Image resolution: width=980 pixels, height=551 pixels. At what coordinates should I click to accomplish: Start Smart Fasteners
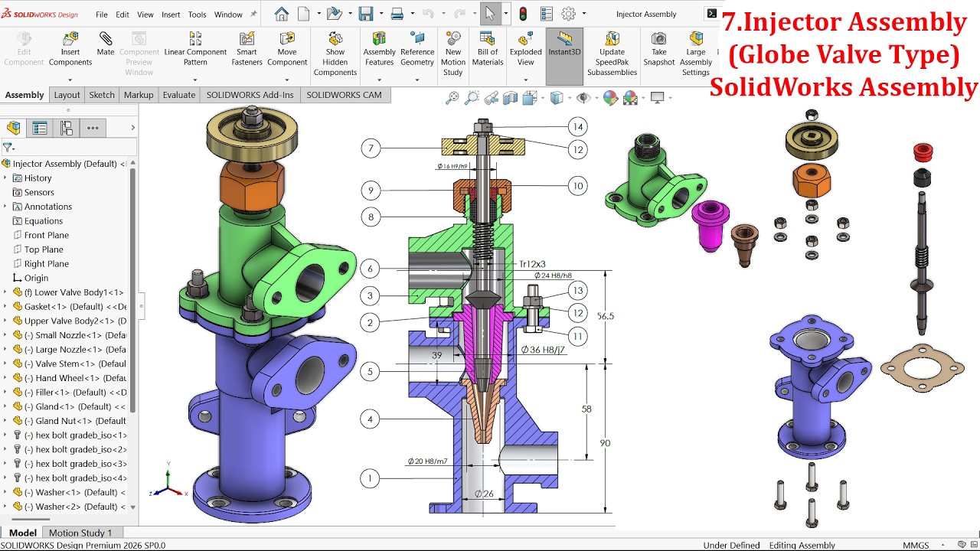(247, 49)
